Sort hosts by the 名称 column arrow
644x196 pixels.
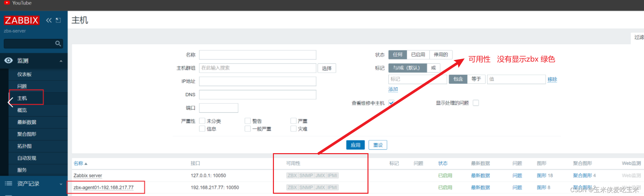click(86, 164)
